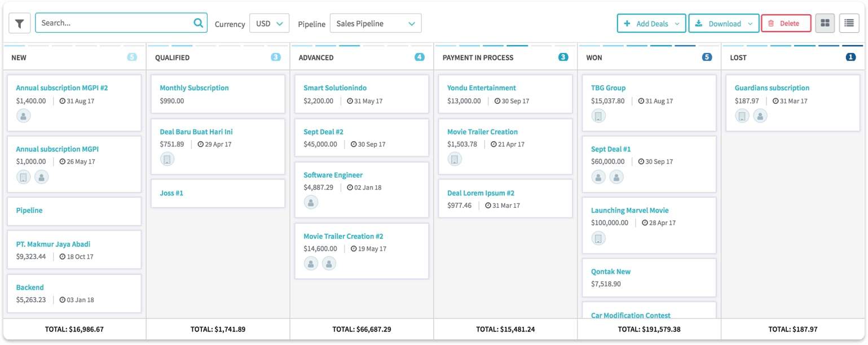Screen dimensions: 868x345
Task: Click company icon on Deal Baru Buat Hari Ini
Action: click(167, 159)
